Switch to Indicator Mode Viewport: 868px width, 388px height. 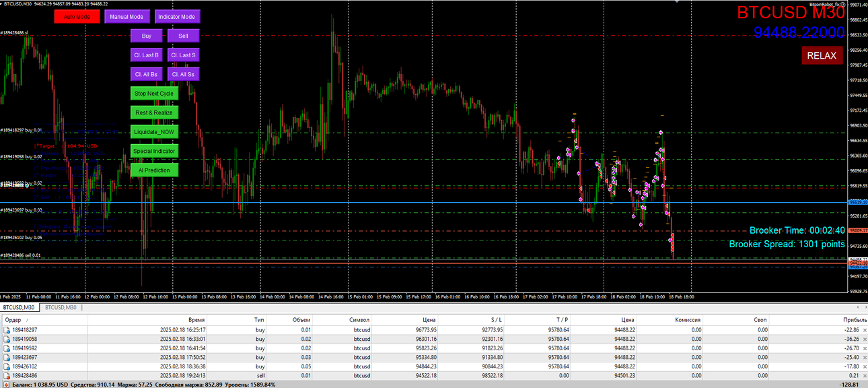point(177,16)
